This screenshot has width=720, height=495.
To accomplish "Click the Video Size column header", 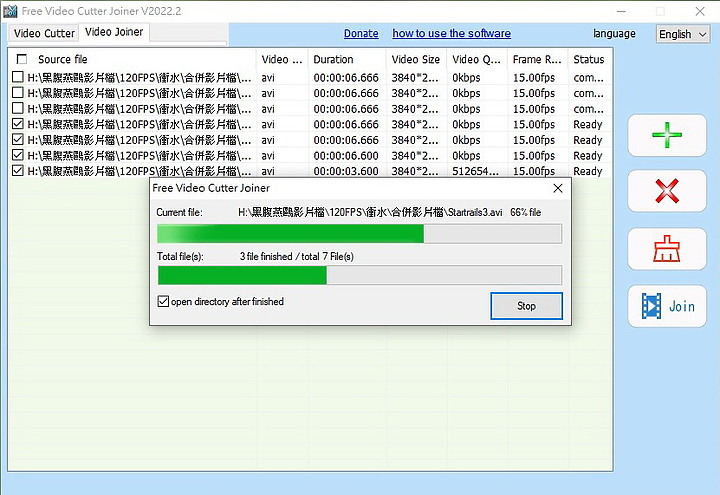I will tap(416, 59).
